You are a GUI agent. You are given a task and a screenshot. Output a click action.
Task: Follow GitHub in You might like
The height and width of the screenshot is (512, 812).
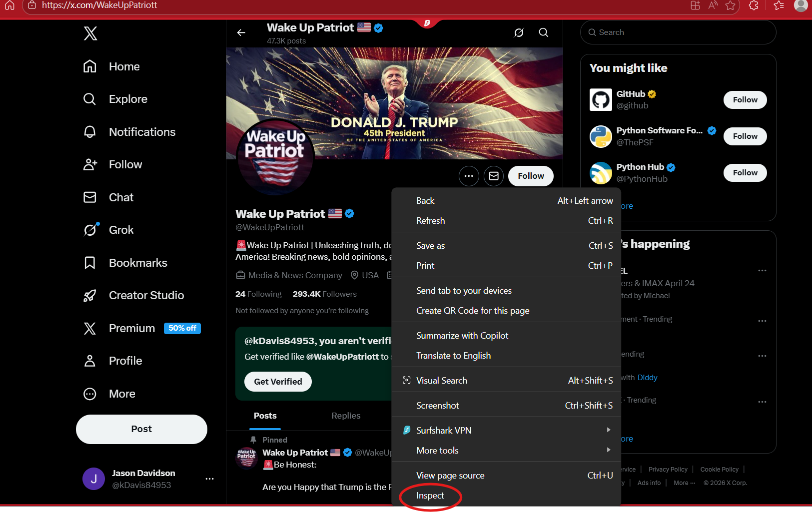pyautogui.click(x=745, y=100)
